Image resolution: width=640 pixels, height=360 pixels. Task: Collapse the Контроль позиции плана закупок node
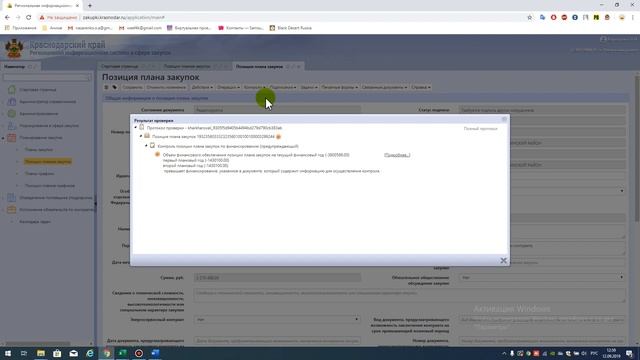click(147, 146)
